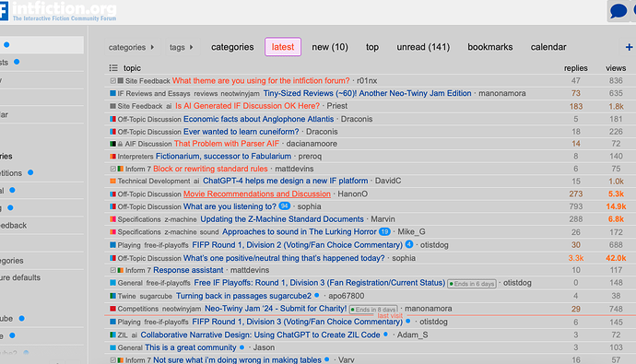The image size is (636, 364).
Task: Open the tags dropdown filter
Action: pyautogui.click(x=181, y=47)
